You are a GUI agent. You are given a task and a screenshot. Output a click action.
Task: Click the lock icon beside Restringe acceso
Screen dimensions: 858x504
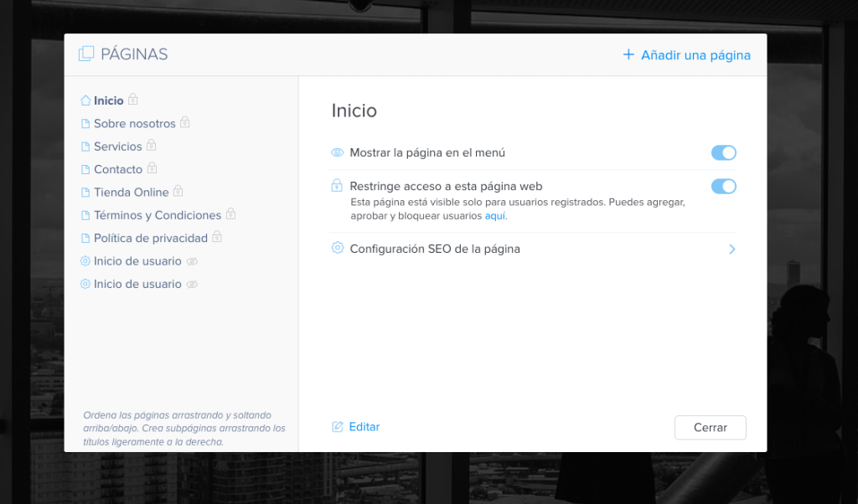pyautogui.click(x=337, y=185)
